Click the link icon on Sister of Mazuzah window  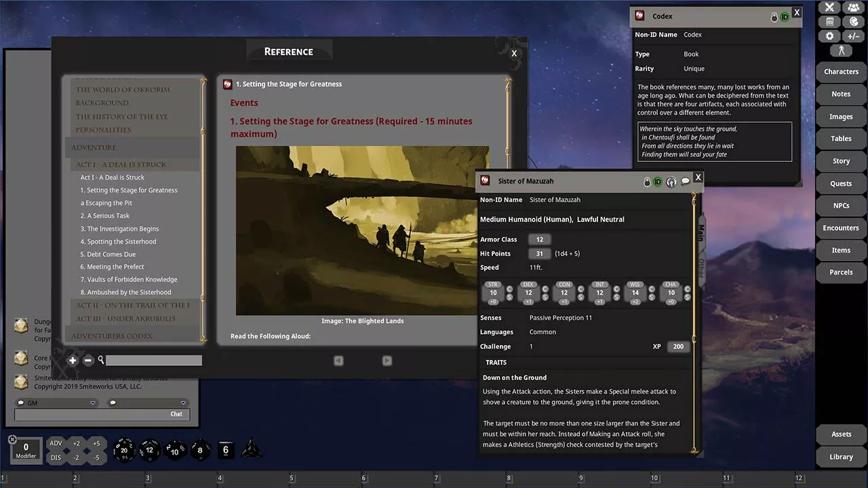[x=485, y=180]
